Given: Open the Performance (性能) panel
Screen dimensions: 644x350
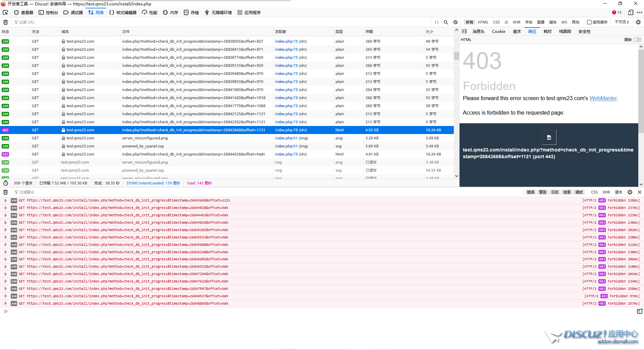Looking at the screenshot, I should coord(150,12).
